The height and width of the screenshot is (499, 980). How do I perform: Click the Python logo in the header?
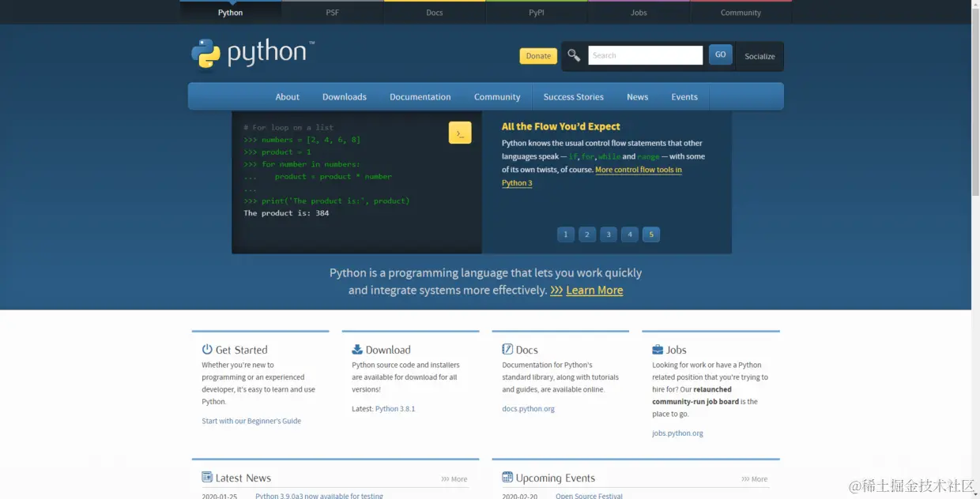tap(253, 53)
